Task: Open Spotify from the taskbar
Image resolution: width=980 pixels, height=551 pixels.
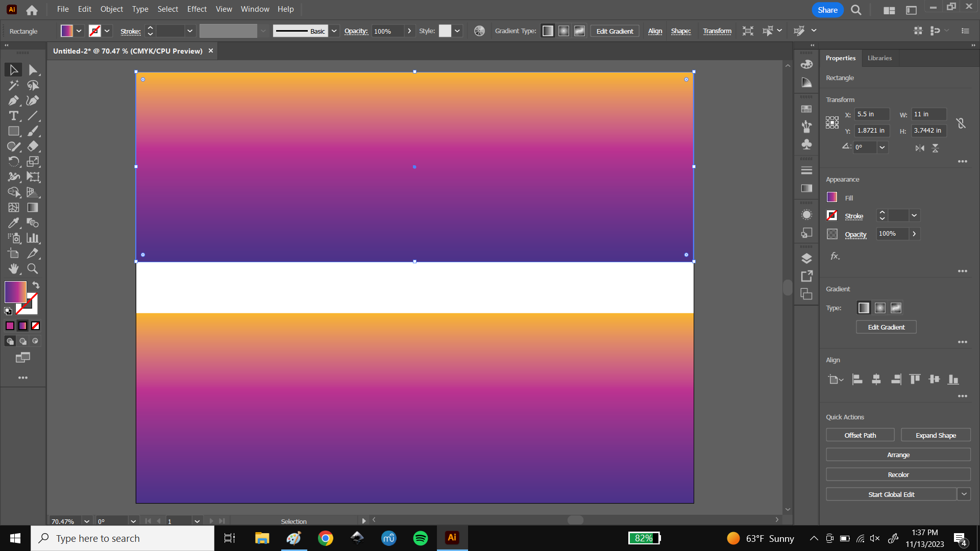Action: (x=421, y=538)
